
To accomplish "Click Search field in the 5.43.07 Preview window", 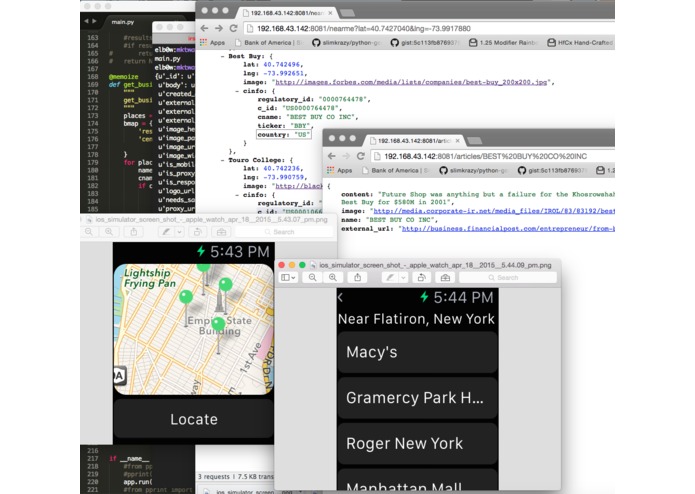I will 284,232.
